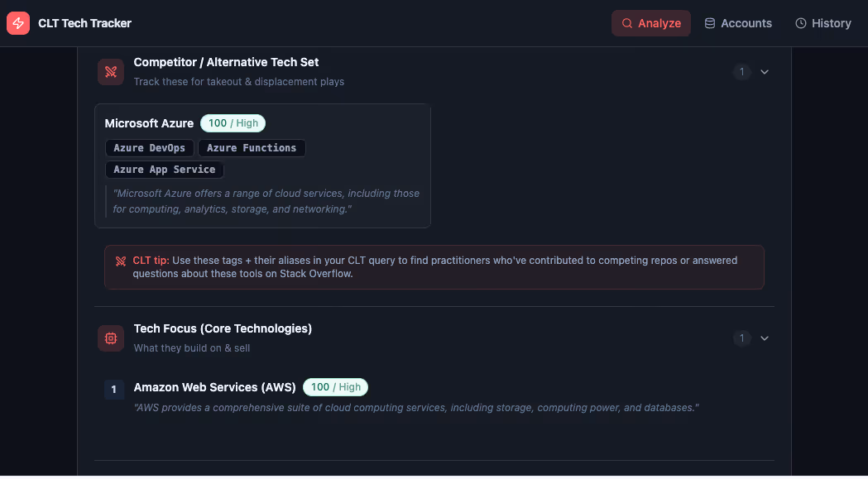Screen dimensions: 868x479
Task: Click the crossed swords Competitor section icon
Action: (111, 72)
